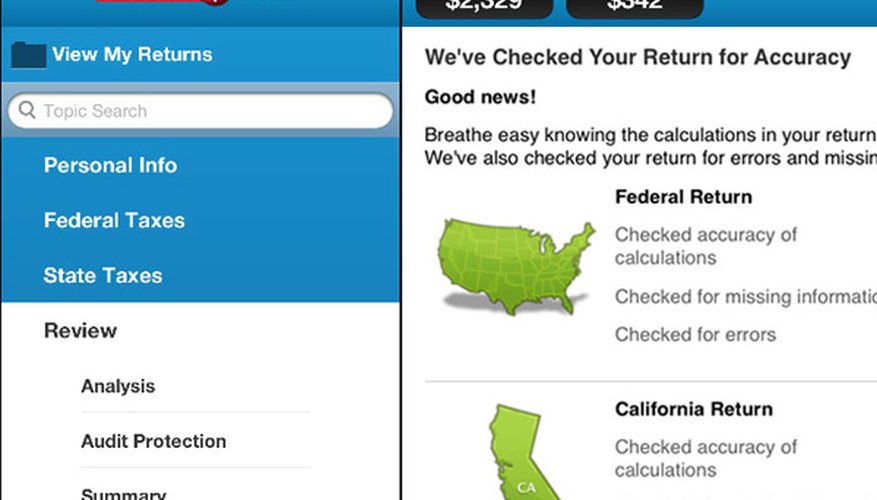Click the red logo in top bar
The width and height of the screenshot is (877, 500).
[162, 2]
